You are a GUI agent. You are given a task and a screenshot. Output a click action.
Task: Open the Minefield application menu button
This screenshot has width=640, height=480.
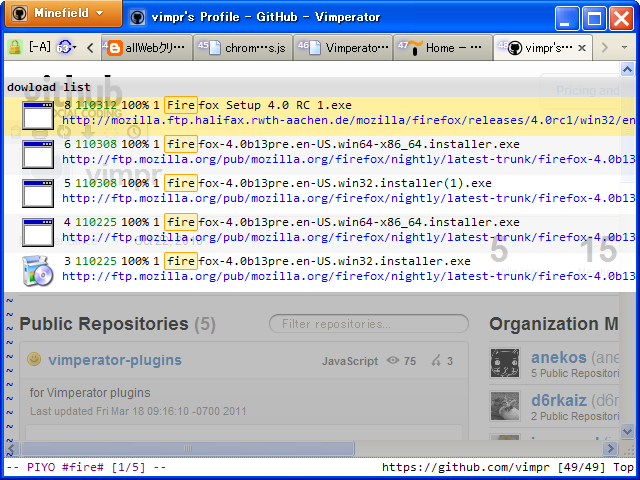63,14
